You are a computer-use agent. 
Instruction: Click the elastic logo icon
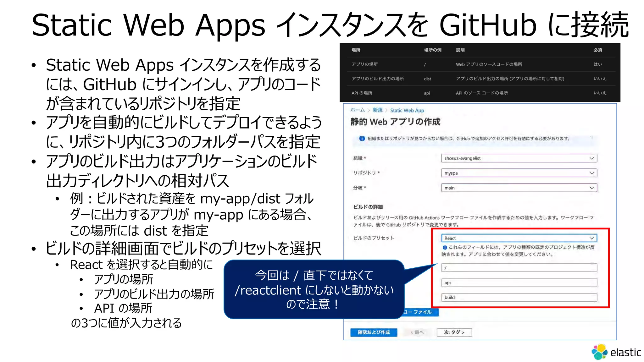pyautogui.click(x=599, y=352)
